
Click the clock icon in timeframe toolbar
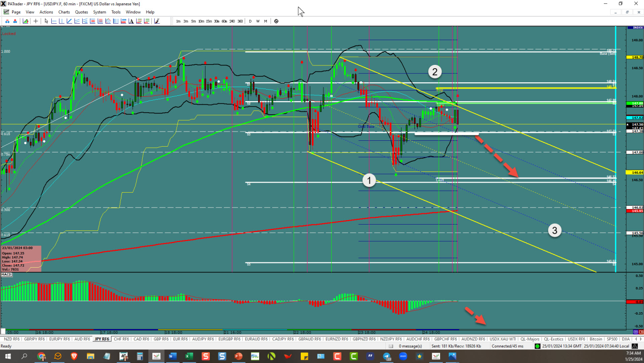pos(276,21)
